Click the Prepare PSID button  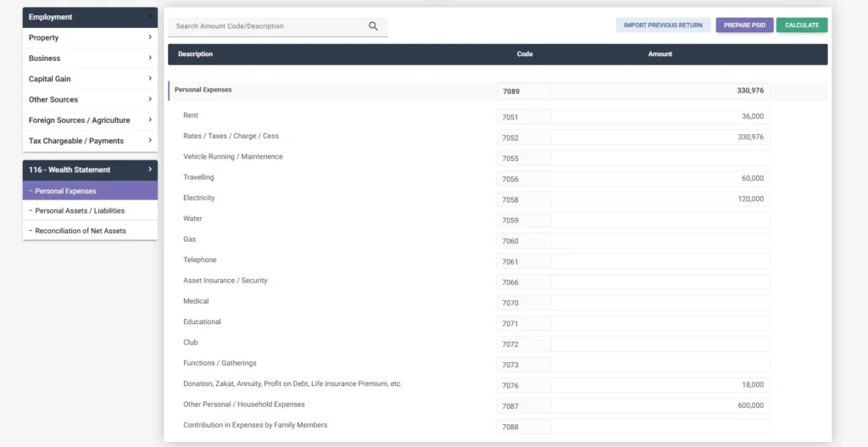tap(744, 25)
